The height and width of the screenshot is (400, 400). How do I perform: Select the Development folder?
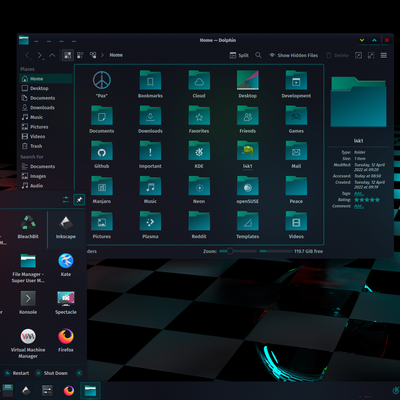click(296, 84)
